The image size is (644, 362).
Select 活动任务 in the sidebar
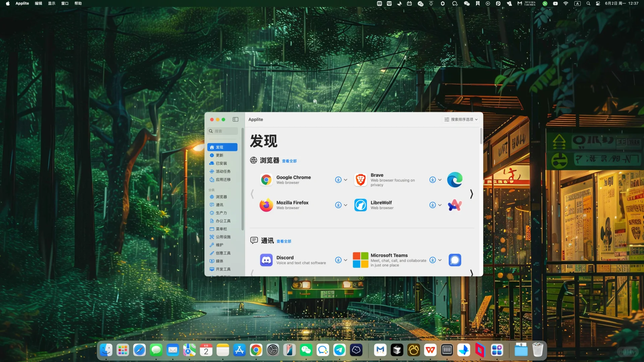[223, 171]
